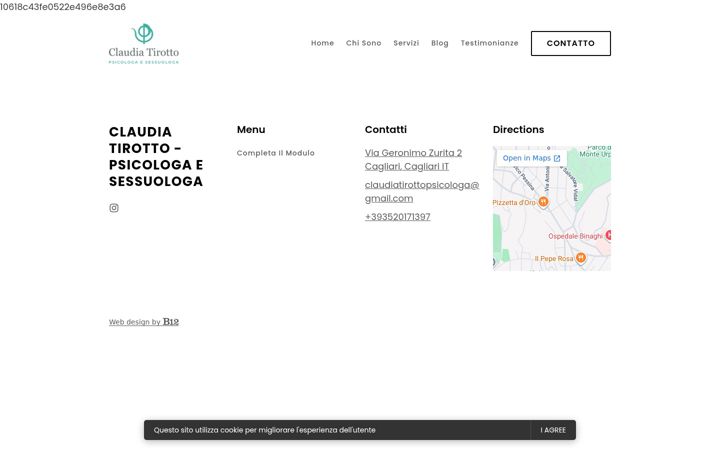The width and height of the screenshot is (720, 450).
Task: Click the Directions heading
Action: coord(518,129)
